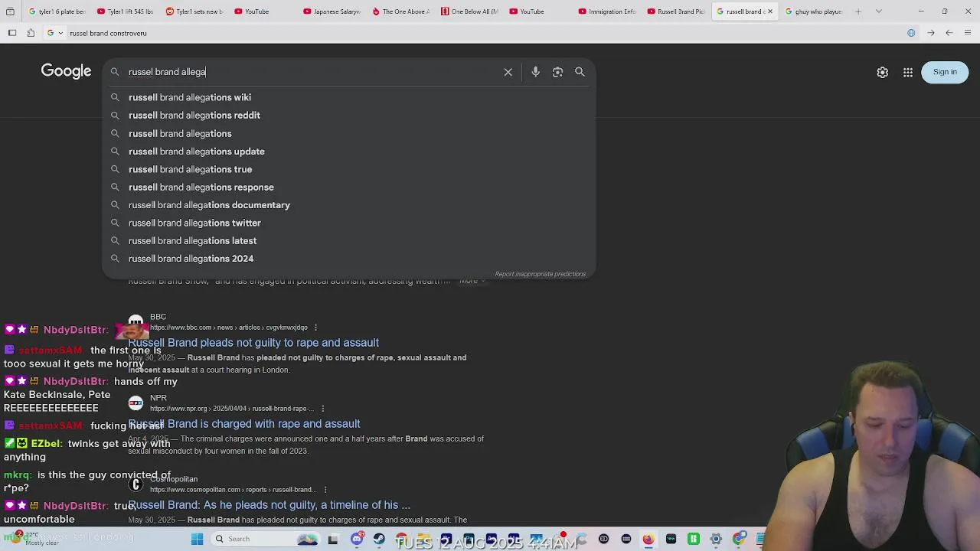Open Settings gear in taskbar

pyautogui.click(x=716, y=539)
